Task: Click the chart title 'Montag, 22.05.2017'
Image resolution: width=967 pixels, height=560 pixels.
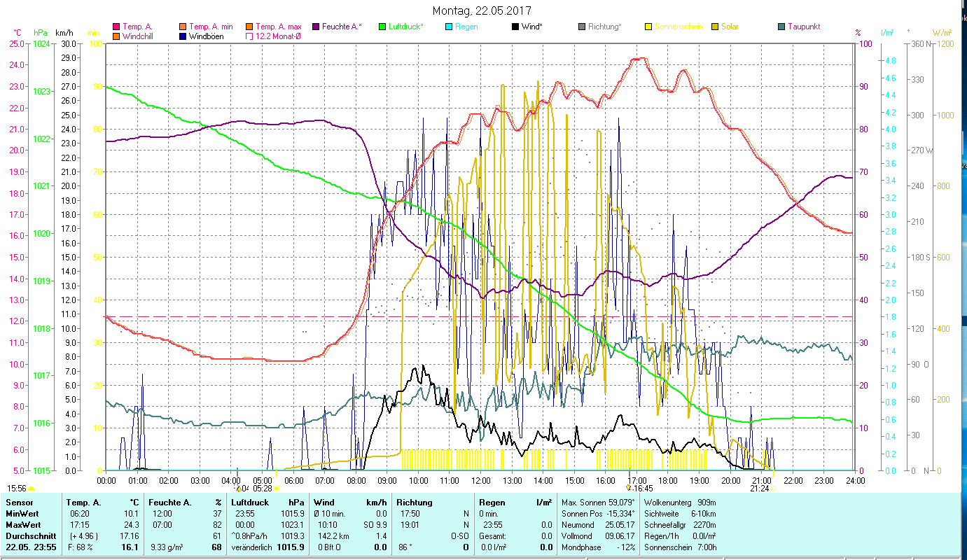Action: coord(482,10)
